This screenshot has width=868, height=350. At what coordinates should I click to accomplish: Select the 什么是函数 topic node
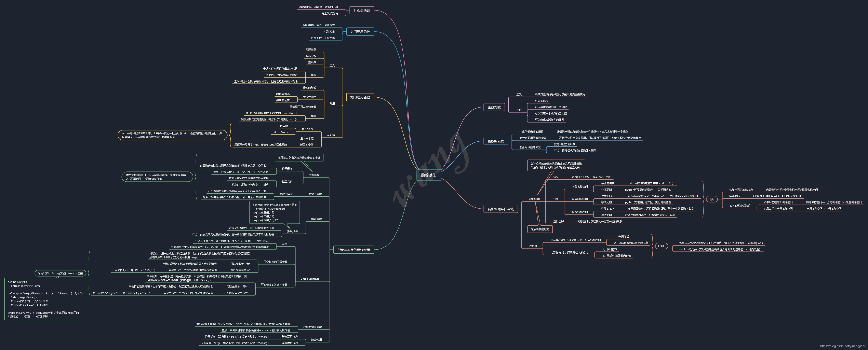click(x=362, y=10)
